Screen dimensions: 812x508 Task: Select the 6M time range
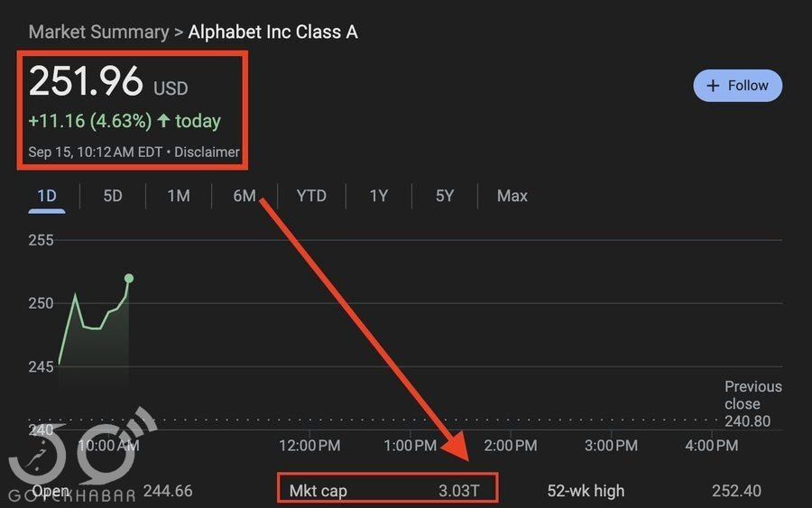click(x=245, y=196)
